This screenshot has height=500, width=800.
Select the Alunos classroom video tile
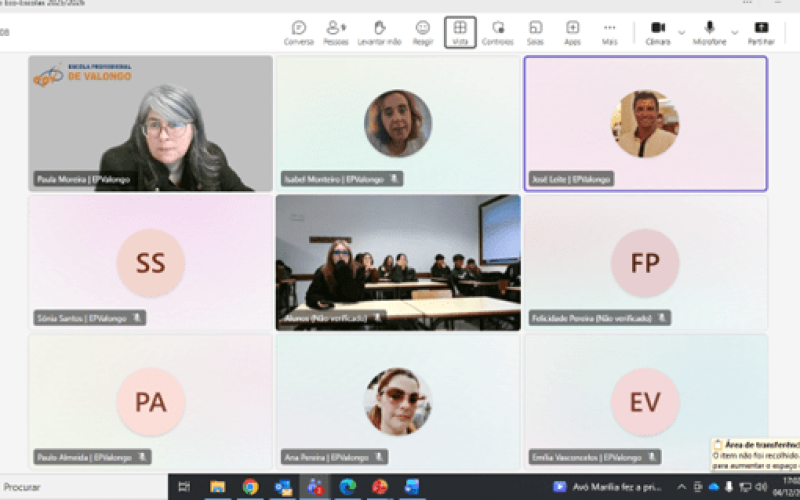[398, 262]
